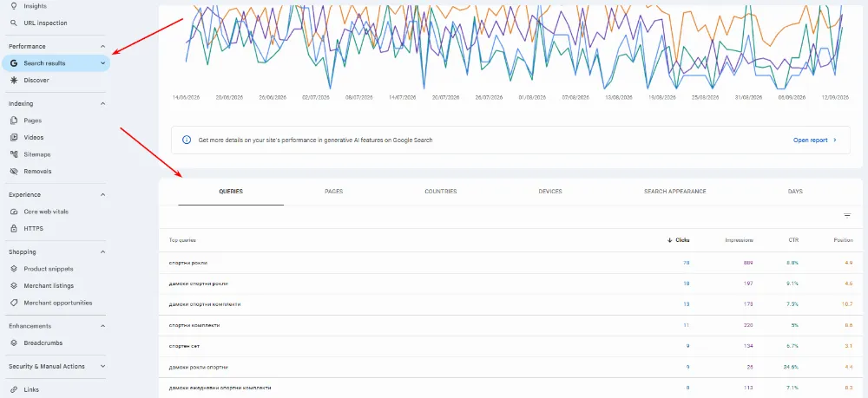Click the Merchant opportunities tag icon
868x398 pixels.
pyautogui.click(x=14, y=303)
